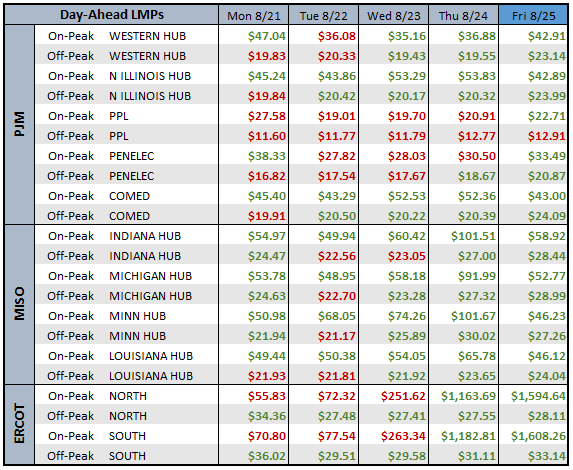This screenshot has width=573, height=470.
Task: Select the vertical MISO region label
Action: point(19,304)
